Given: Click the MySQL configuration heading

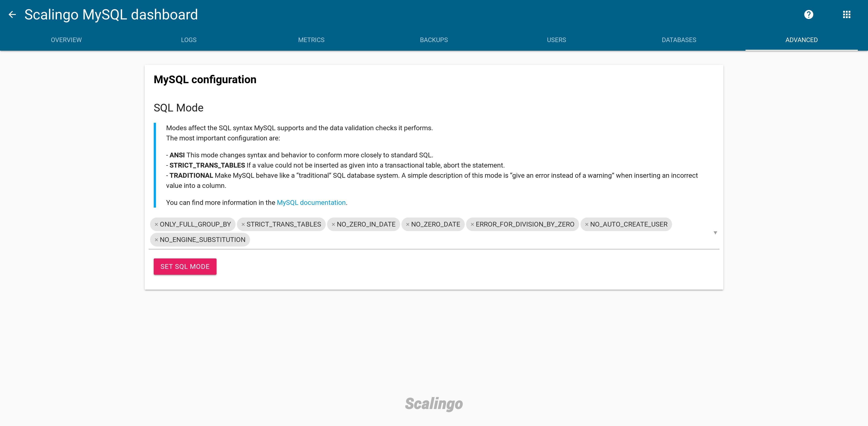Looking at the screenshot, I should [205, 80].
